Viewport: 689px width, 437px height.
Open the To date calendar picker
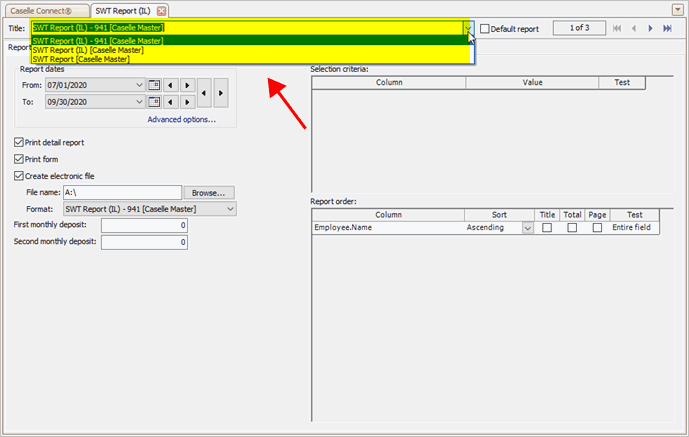[x=154, y=102]
